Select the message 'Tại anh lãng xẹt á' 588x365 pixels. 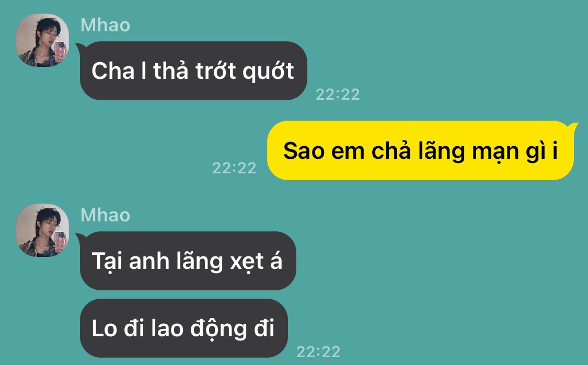coord(188,261)
